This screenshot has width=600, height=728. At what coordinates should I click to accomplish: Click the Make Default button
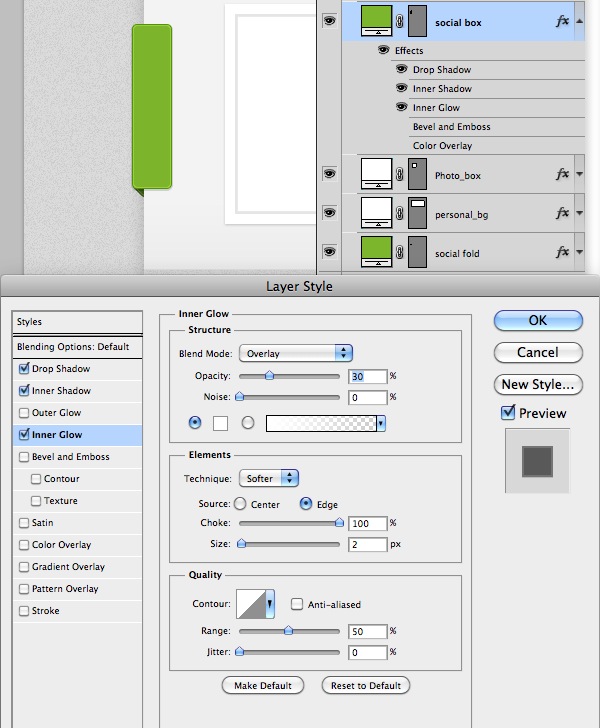[263, 685]
